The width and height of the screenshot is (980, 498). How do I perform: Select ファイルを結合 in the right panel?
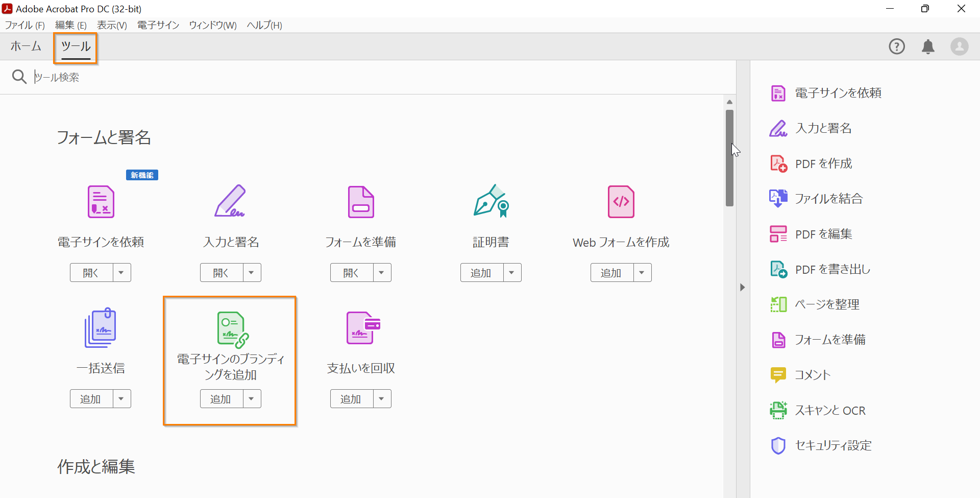(829, 198)
